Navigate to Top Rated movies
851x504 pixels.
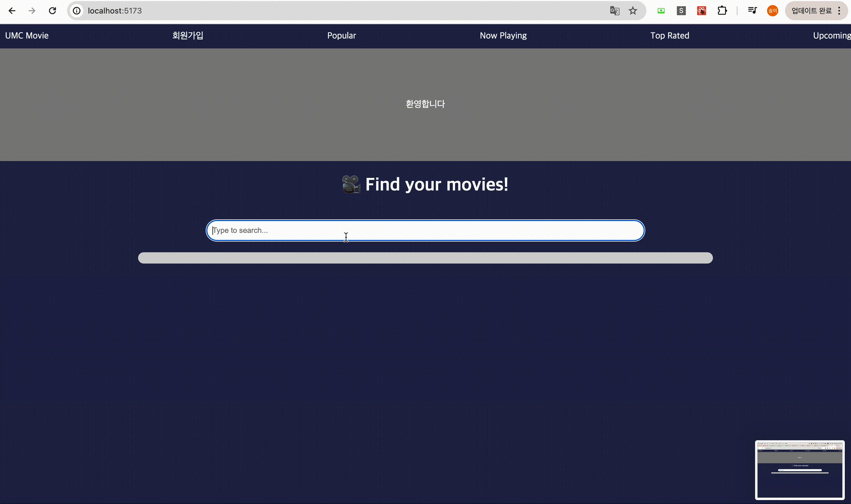tap(670, 36)
